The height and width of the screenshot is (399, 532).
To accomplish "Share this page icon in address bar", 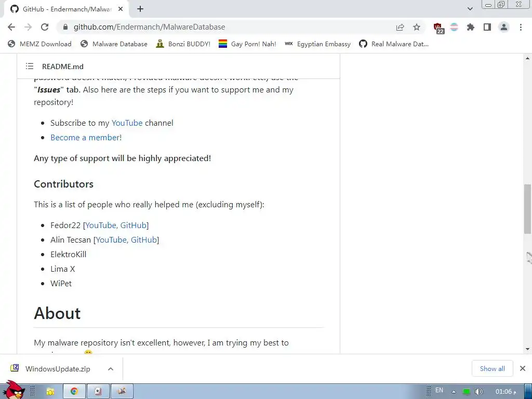I will 400,27.
